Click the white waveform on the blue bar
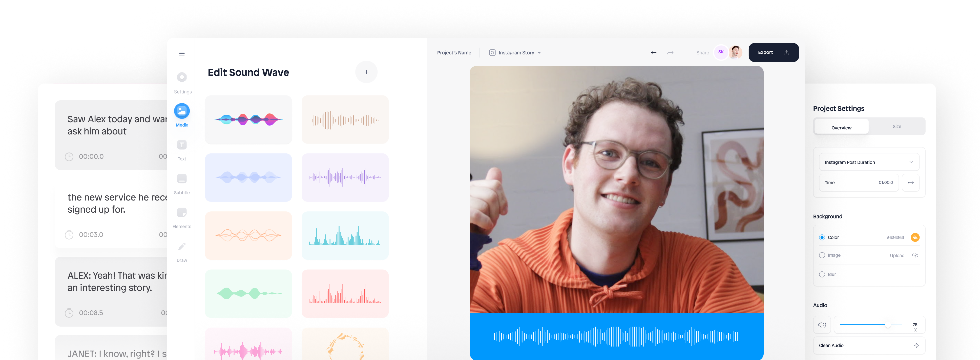 [616, 336]
